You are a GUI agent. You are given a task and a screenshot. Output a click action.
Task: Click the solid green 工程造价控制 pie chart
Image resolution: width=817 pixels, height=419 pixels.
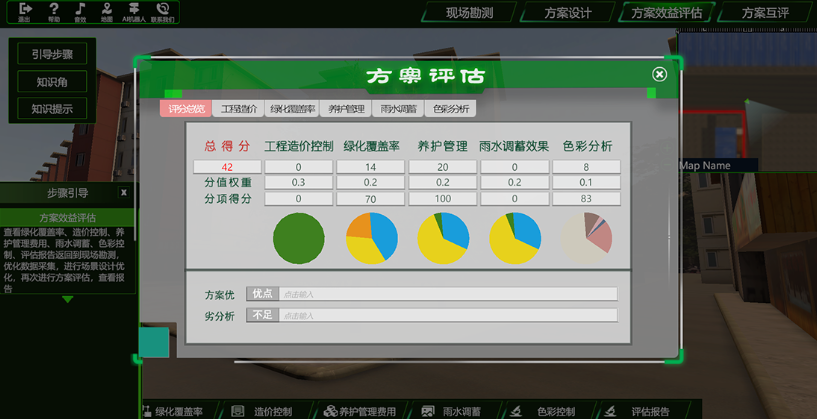pos(298,239)
